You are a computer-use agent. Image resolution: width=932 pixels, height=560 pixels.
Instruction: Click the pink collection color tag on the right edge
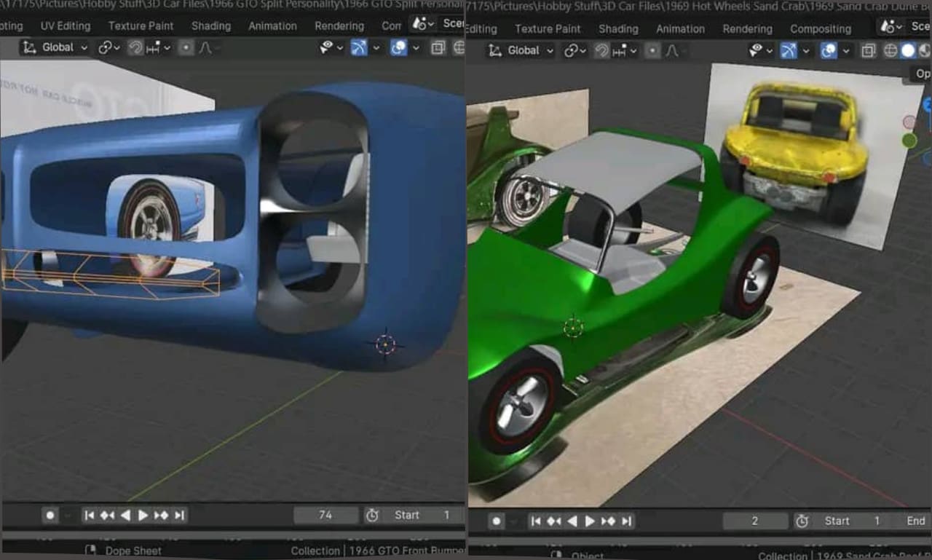[x=909, y=121]
